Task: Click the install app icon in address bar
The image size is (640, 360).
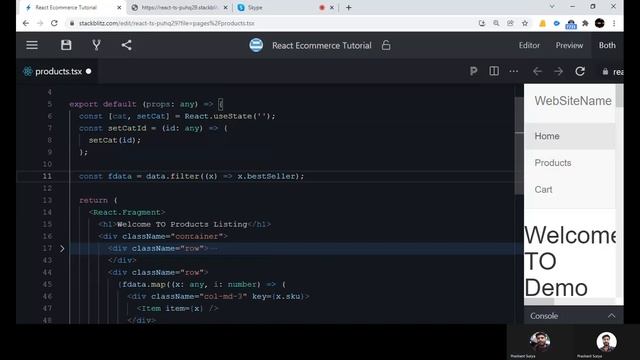Action: tap(482, 23)
